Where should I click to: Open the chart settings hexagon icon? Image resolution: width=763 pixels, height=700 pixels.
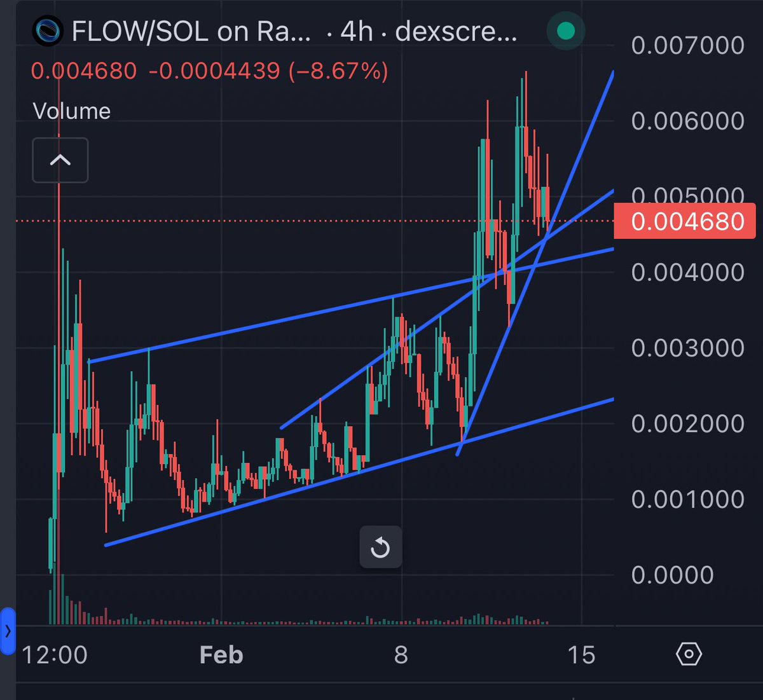point(689,654)
